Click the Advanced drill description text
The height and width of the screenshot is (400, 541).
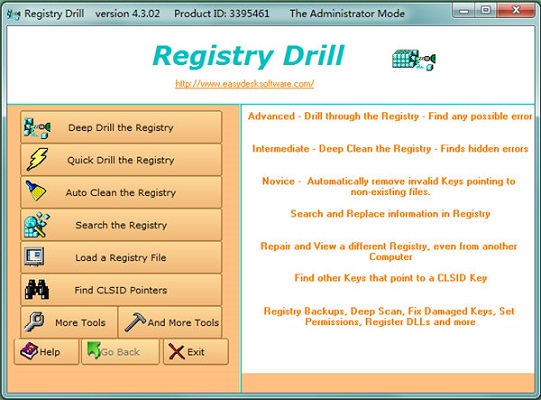coord(390,116)
